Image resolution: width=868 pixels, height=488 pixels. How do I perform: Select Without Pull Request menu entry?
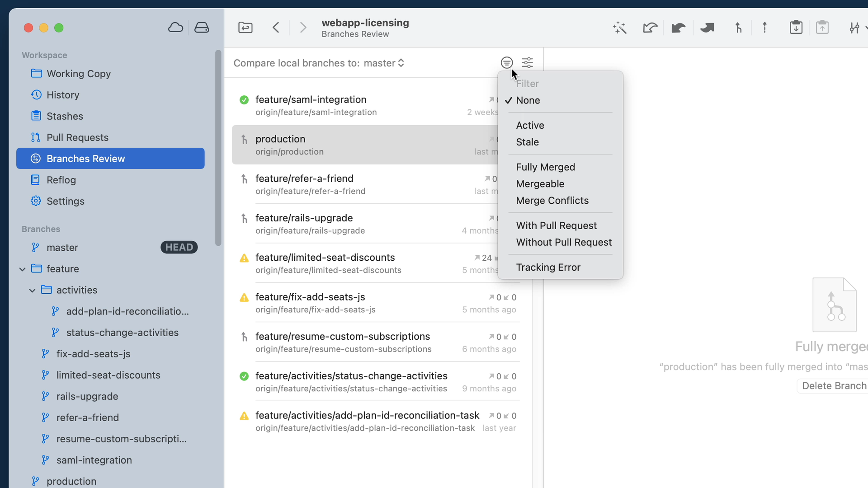point(563,242)
